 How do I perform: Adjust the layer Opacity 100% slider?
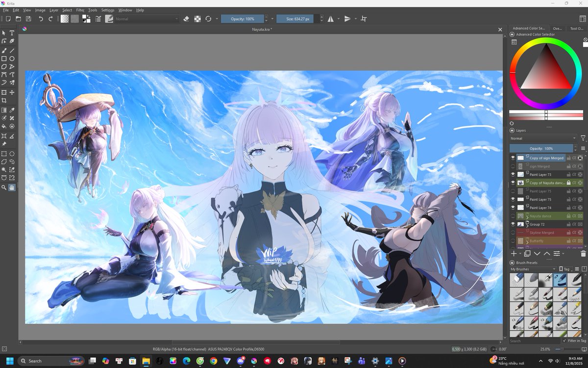(541, 148)
